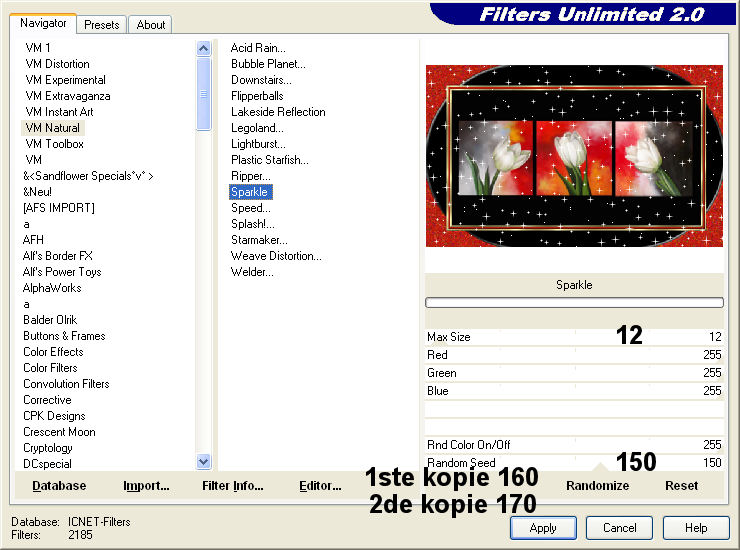Screen dimensions: 740x550
Task: Select Alf's Border FX category
Action: [x=58, y=256]
